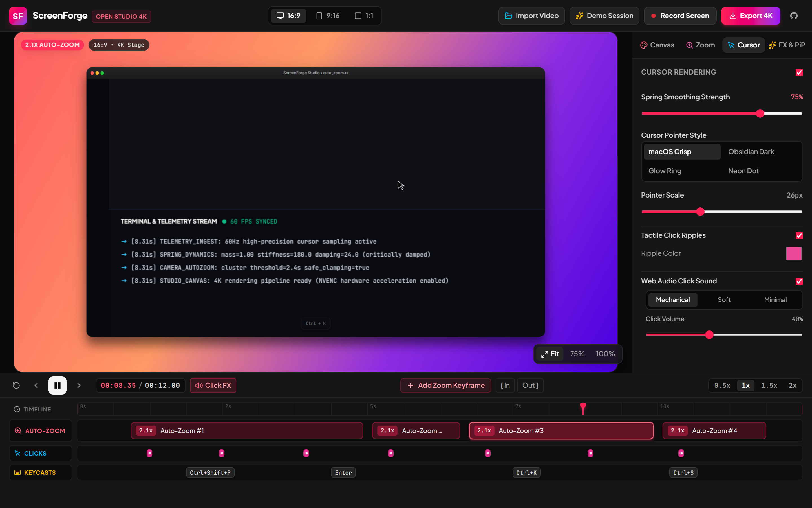Select Soft click sound
The width and height of the screenshot is (812, 508).
[724, 300]
